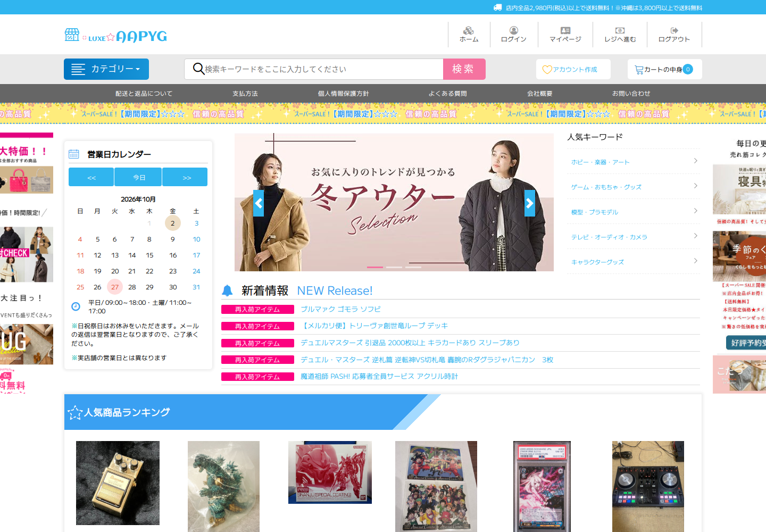Select the third banner slide indicator
The height and width of the screenshot is (532, 766).
click(x=413, y=267)
